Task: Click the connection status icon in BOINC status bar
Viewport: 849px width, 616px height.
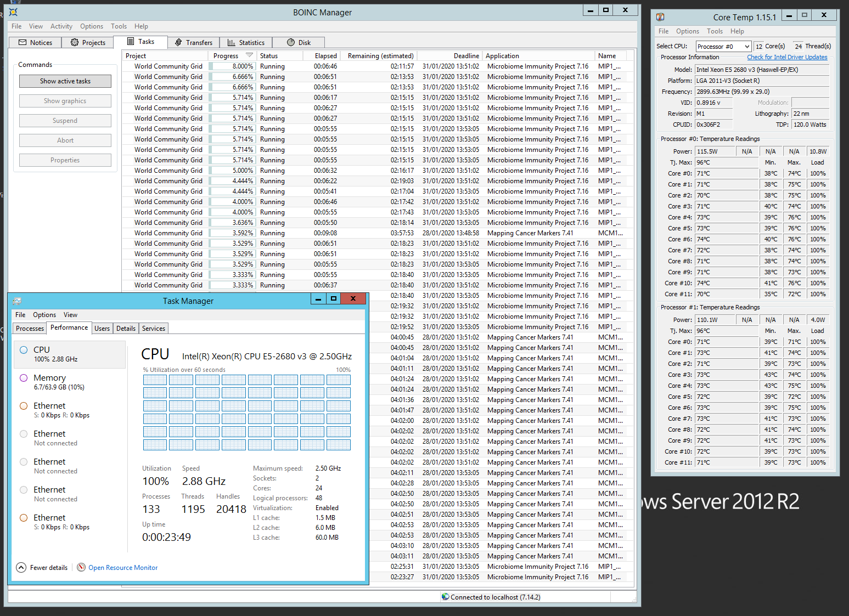Action: click(446, 597)
